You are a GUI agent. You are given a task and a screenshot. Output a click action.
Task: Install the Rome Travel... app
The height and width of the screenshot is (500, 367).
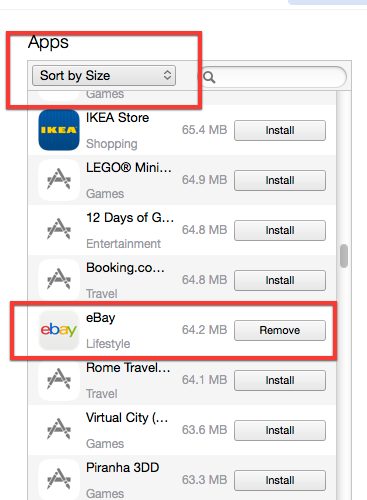(280, 380)
